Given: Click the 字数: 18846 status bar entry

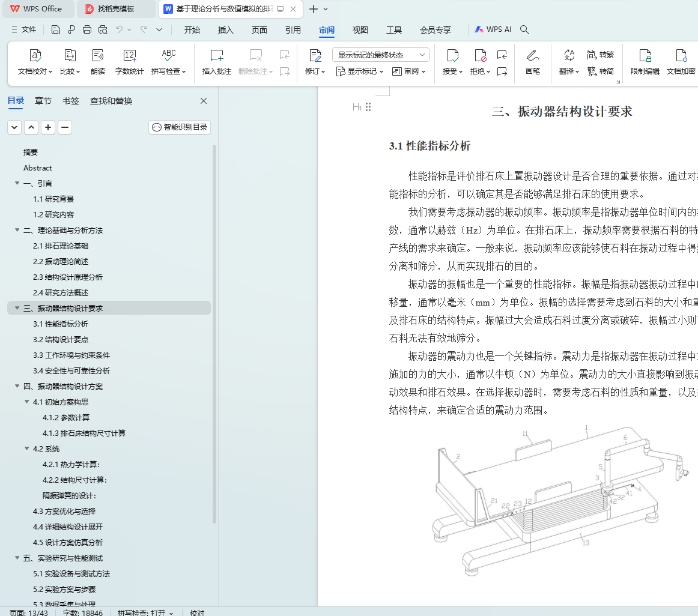Looking at the screenshot, I should coord(83,612).
